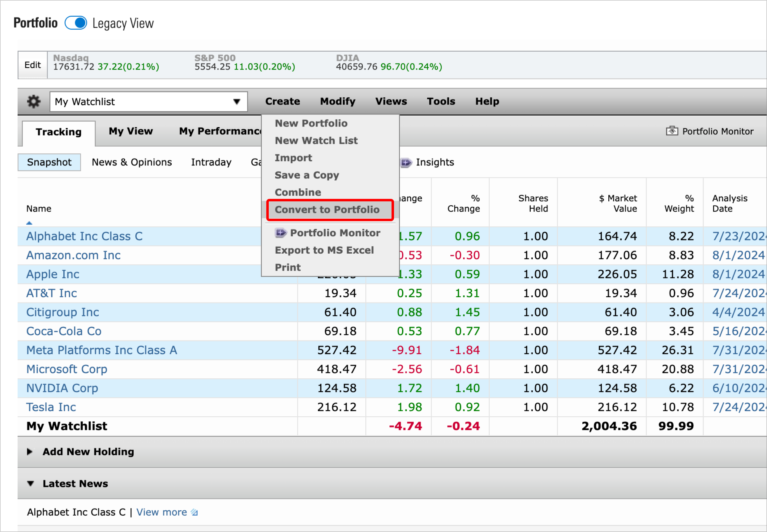The image size is (767, 532).
Task: Open the AT&T Inc link
Action: click(x=52, y=293)
